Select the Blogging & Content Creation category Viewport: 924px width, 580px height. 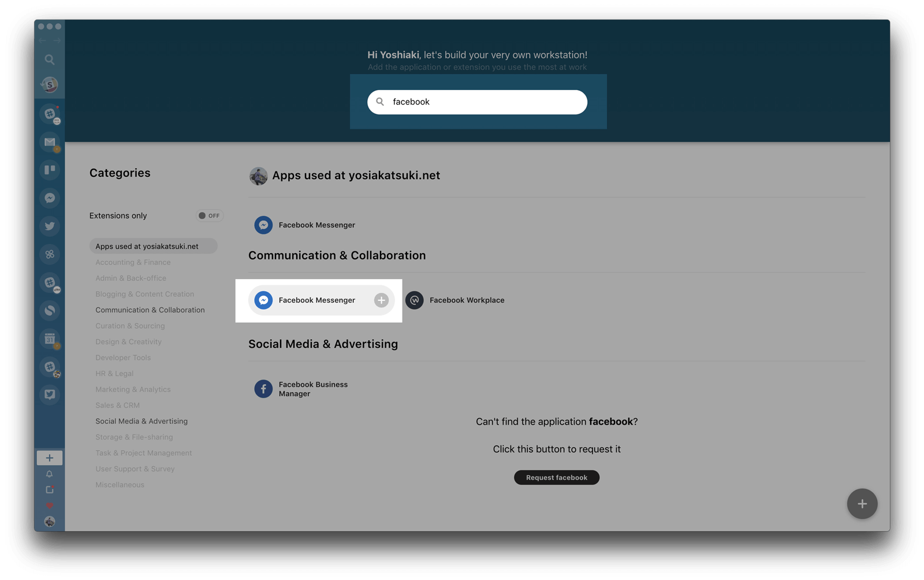pos(144,294)
